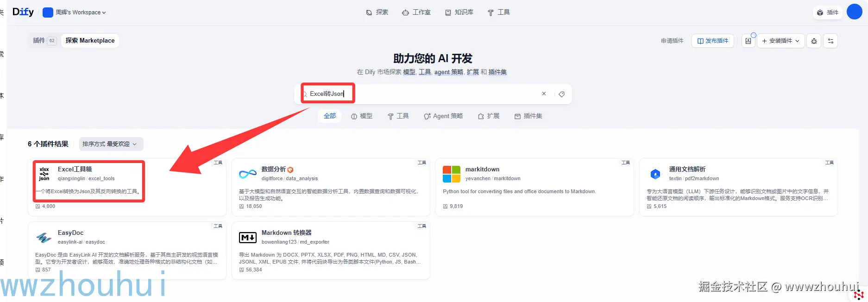Open the 周辉's Workspace dropdown
The height and width of the screenshot is (302, 868).
click(74, 13)
